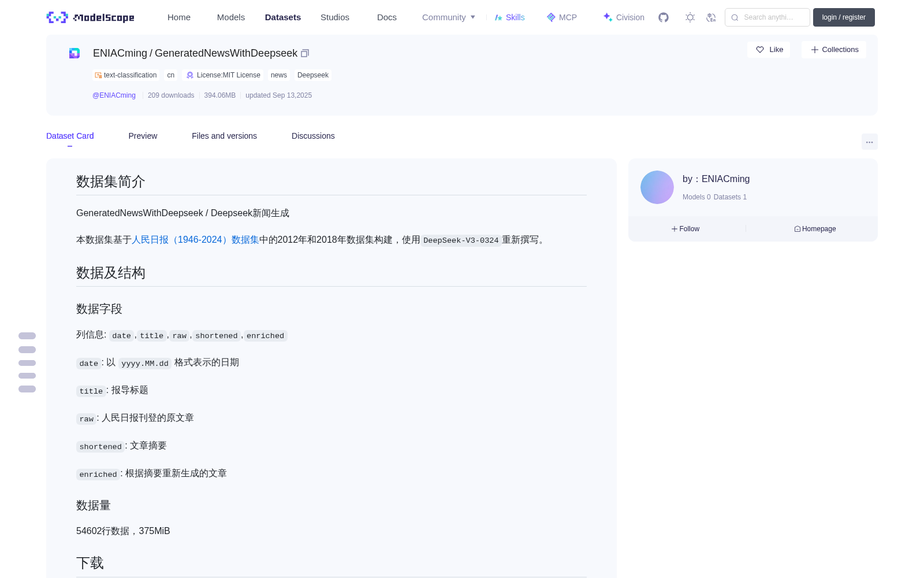Click the 下载 heading
Image resolution: width=924 pixels, height=578 pixels.
click(90, 563)
